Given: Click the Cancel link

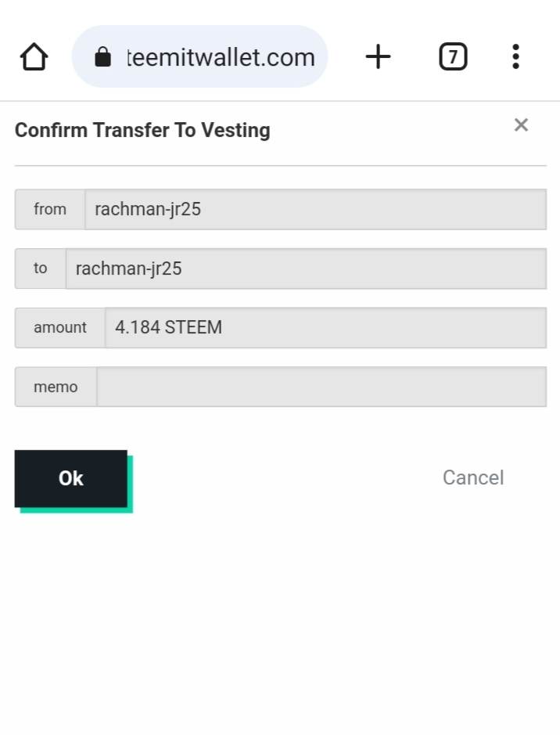Looking at the screenshot, I should (472, 477).
